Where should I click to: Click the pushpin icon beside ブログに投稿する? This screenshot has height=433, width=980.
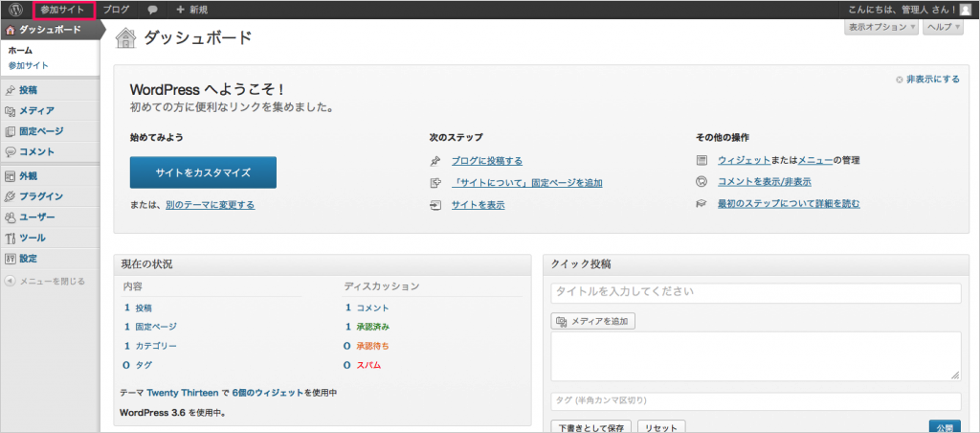click(x=435, y=161)
